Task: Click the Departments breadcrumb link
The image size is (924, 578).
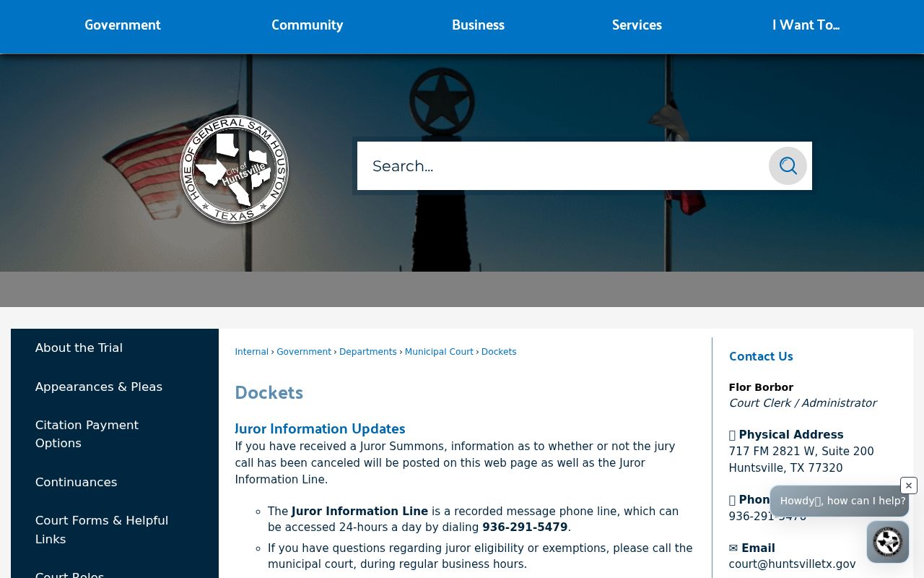Action: pos(368,352)
